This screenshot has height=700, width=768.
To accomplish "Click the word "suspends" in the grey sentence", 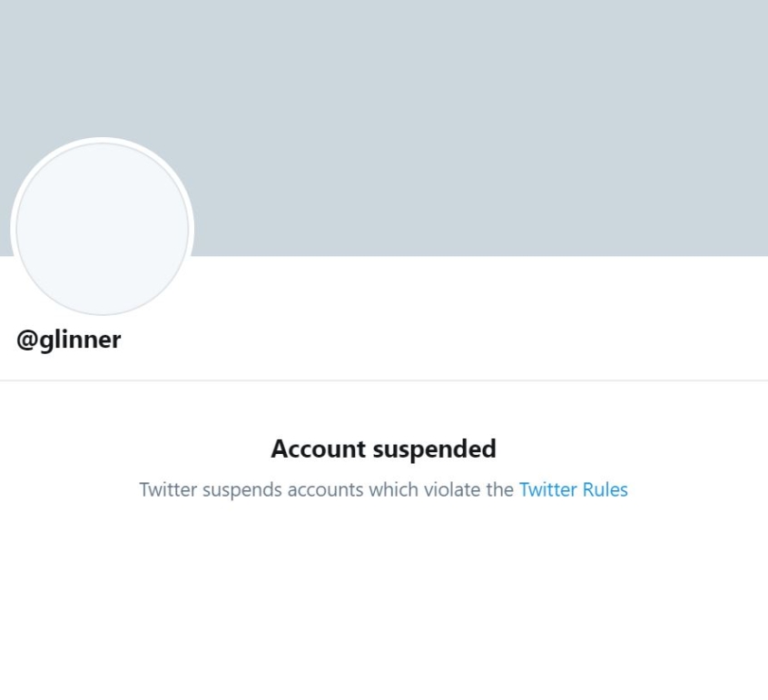I will [x=242, y=490].
